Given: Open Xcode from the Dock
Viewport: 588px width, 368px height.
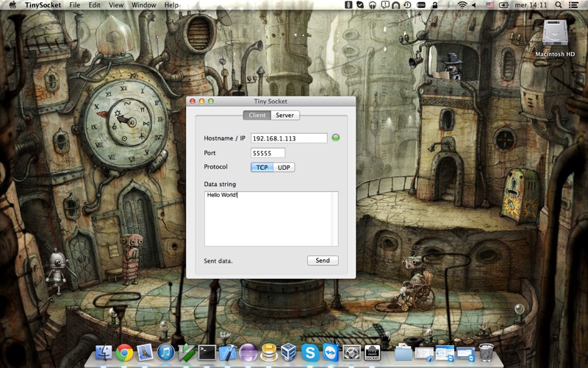Looking at the screenshot, I should (228, 353).
